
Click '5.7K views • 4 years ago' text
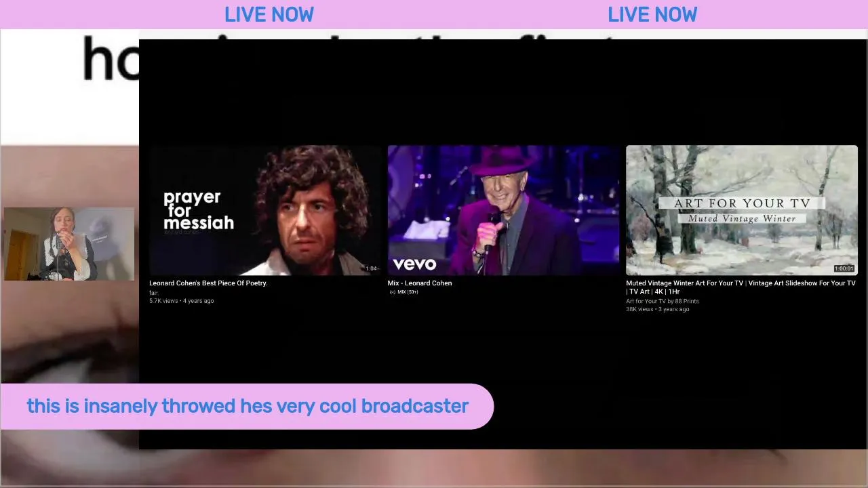(x=182, y=301)
